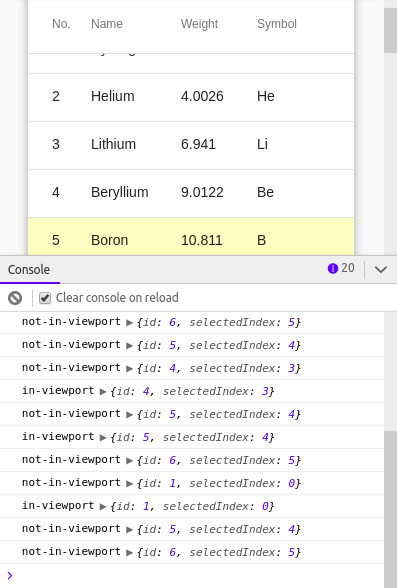Screen dimensions: 397x588
Task: Click row number 5 in Boron row
Action: tap(56, 240)
